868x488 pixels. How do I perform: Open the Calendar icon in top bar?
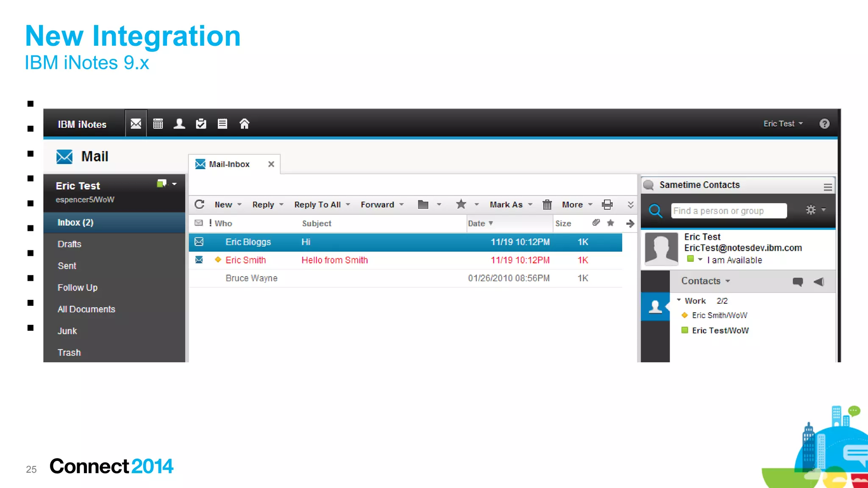[158, 124]
